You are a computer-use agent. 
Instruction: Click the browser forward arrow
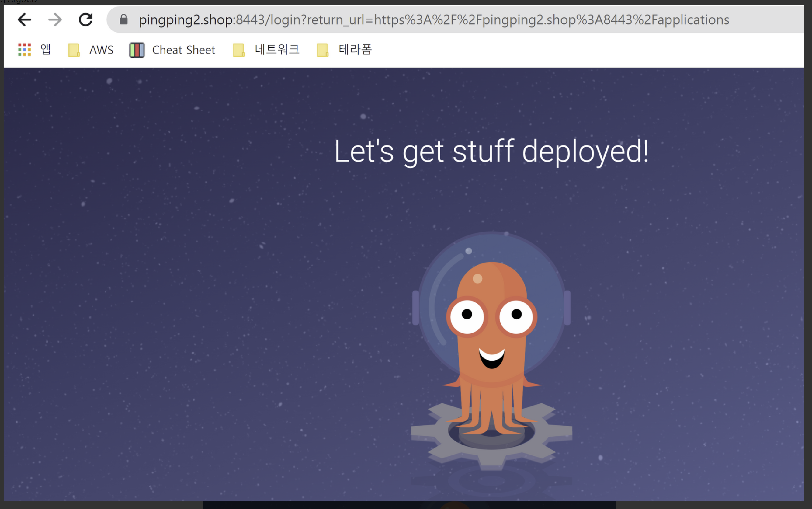(x=55, y=19)
